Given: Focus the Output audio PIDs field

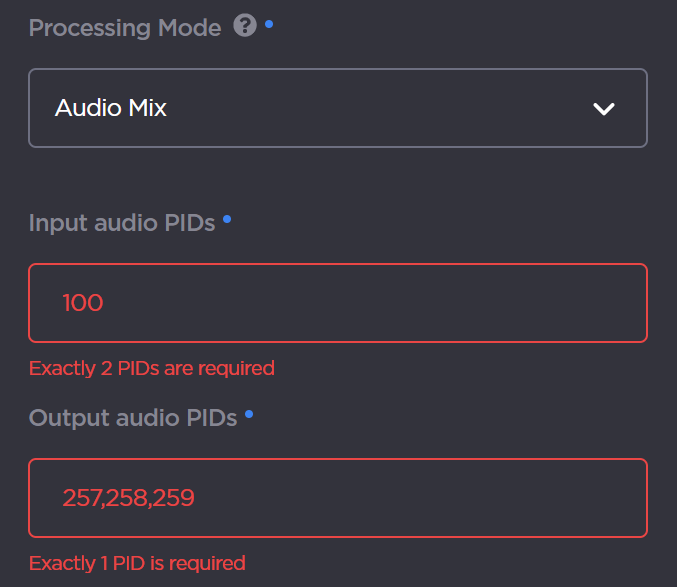Looking at the screenshot, I should (338, 498).
